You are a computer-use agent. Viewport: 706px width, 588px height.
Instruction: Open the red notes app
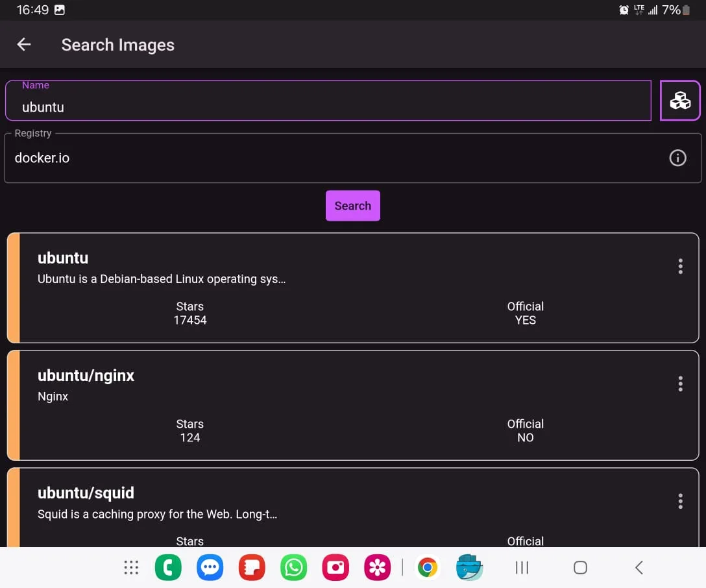pos(252,567)
